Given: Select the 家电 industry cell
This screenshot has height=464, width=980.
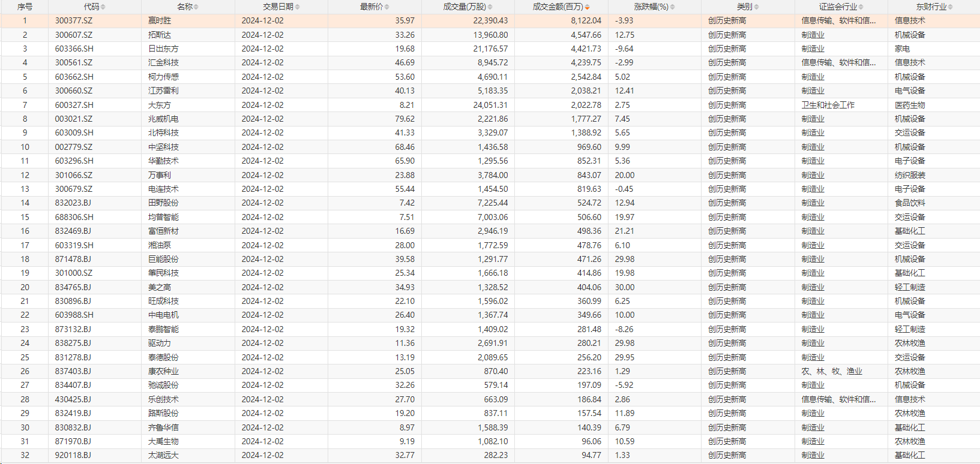Looking at the screenshot, I should click(902, 49).
